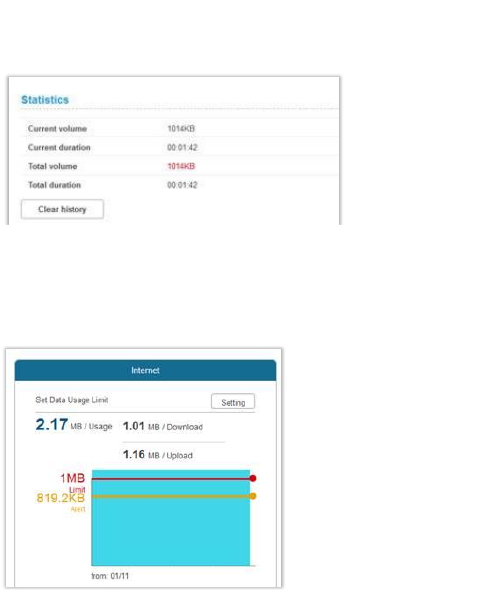
Task: Click the Current volume label
Action: [x=57, y=129]
